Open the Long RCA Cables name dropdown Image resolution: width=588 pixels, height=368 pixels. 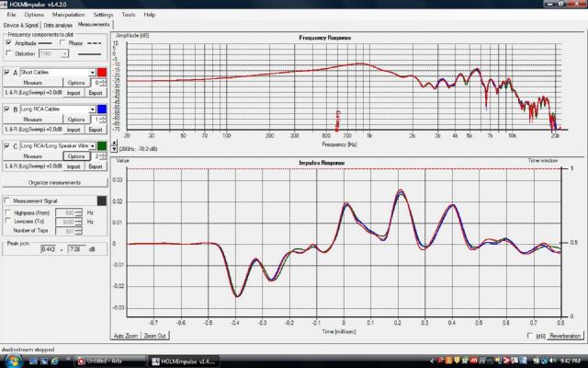tap(92, 109)
